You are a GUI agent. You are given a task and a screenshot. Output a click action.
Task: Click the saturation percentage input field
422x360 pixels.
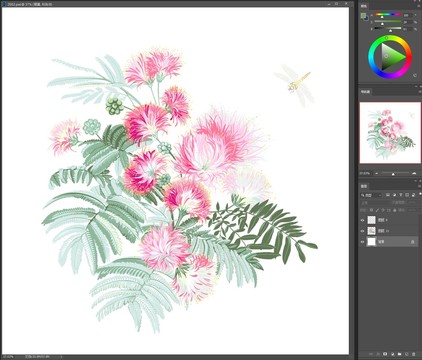click(408, 22)
